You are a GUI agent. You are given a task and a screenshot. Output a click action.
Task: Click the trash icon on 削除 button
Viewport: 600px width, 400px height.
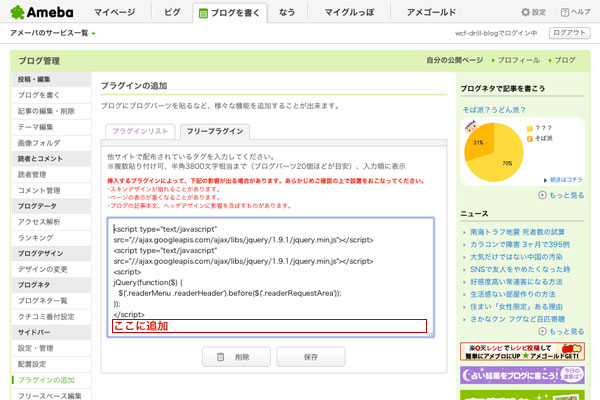[x=220, y=357]
